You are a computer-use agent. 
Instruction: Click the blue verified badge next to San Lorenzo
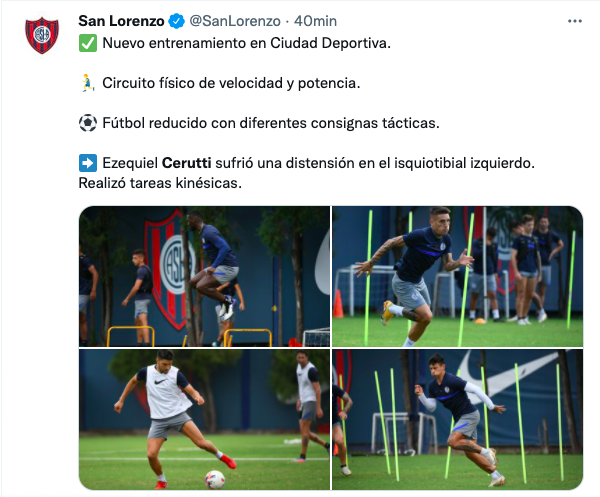pos(176,21)
